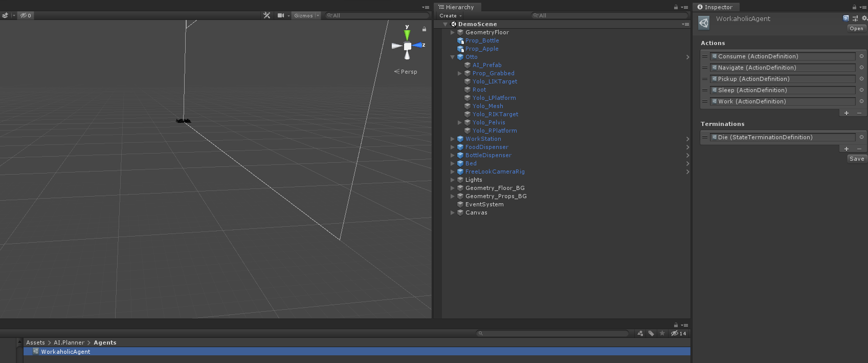This screenshot has height=363, width=868.
Task: Open DemoScene row context menu icon
Action: (x=685, y=24)
